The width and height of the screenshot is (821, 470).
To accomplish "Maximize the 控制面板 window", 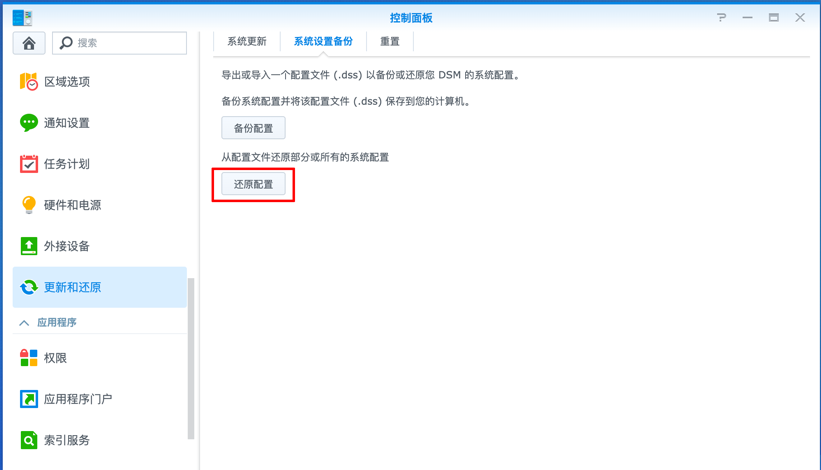I will [773, 17].
